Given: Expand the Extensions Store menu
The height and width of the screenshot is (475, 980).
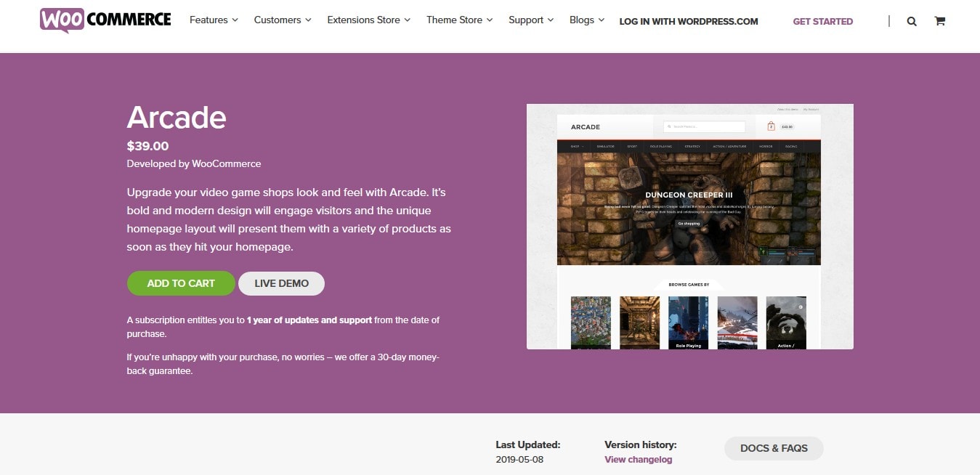Looking at the screenshot, I should click(x=368, y=20).
